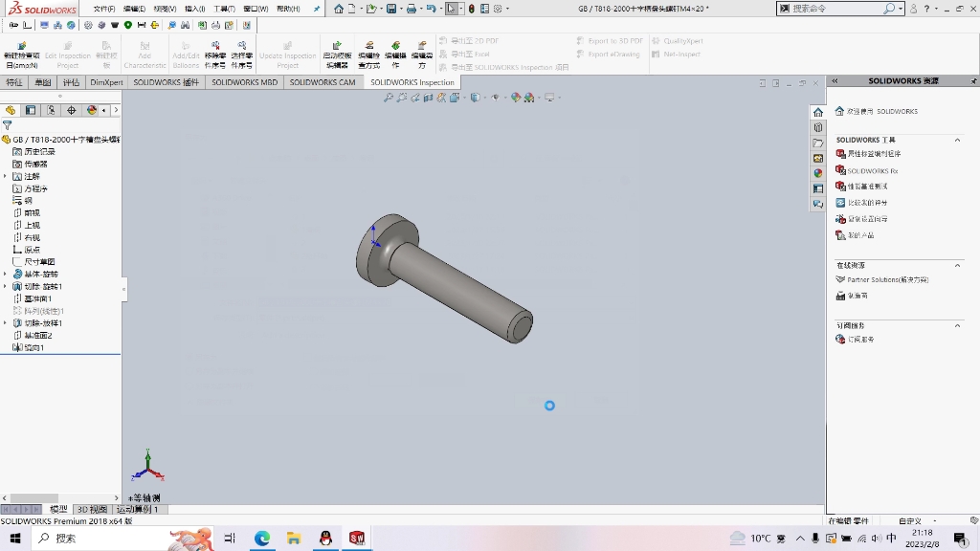Collapse the SOLIDWORKS 工具 section
Image resolution: width=980 pixels, height=551 pixels.
(x=958, y=140)
